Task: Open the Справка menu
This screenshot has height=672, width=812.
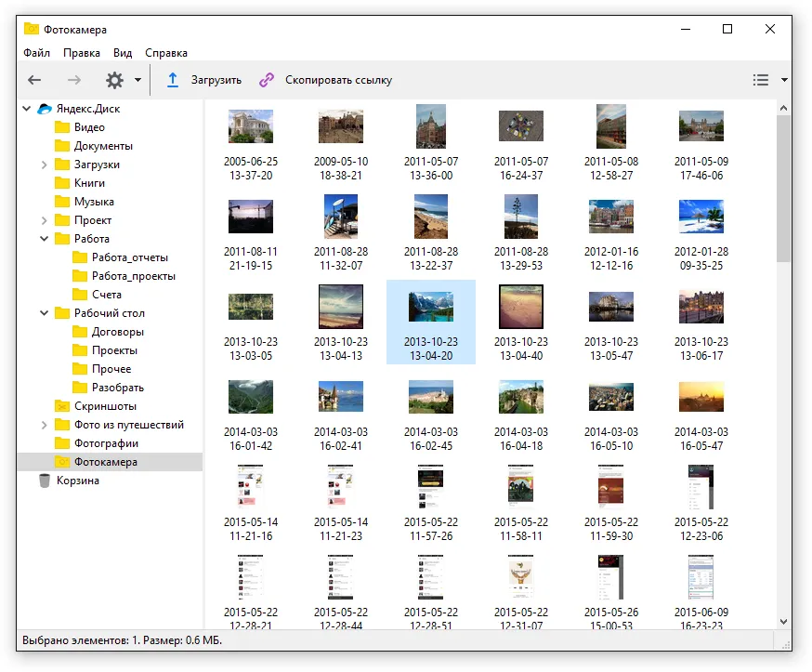Action: coord(166,53)
